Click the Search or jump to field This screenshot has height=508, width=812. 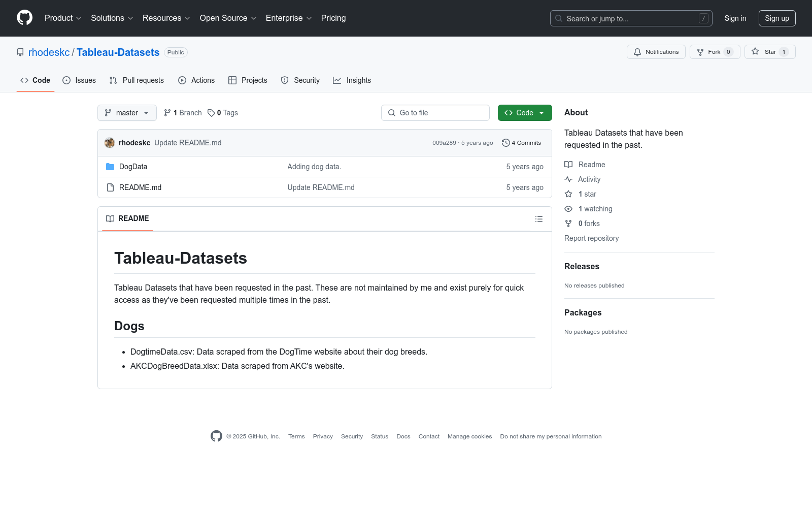click(x=631, y=18)
